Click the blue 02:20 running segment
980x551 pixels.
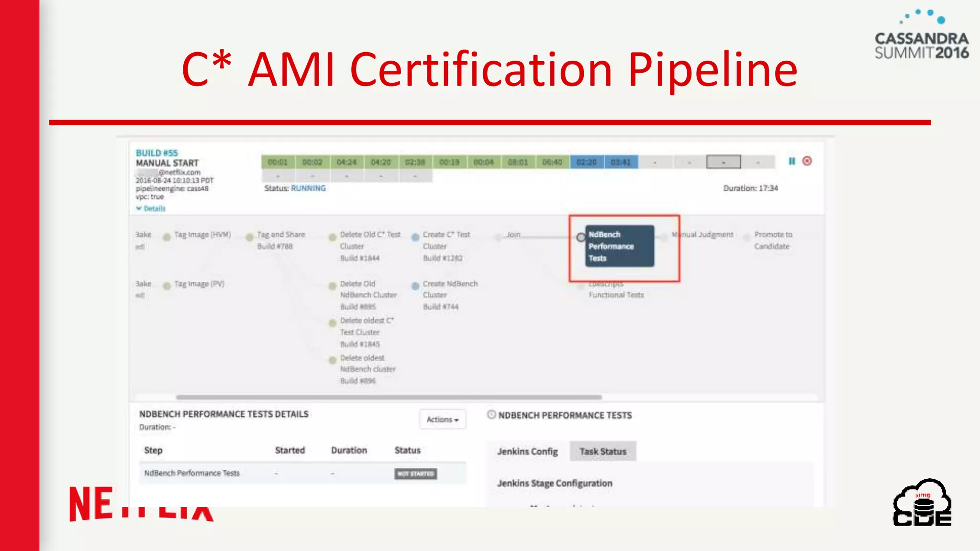(587, 162)
